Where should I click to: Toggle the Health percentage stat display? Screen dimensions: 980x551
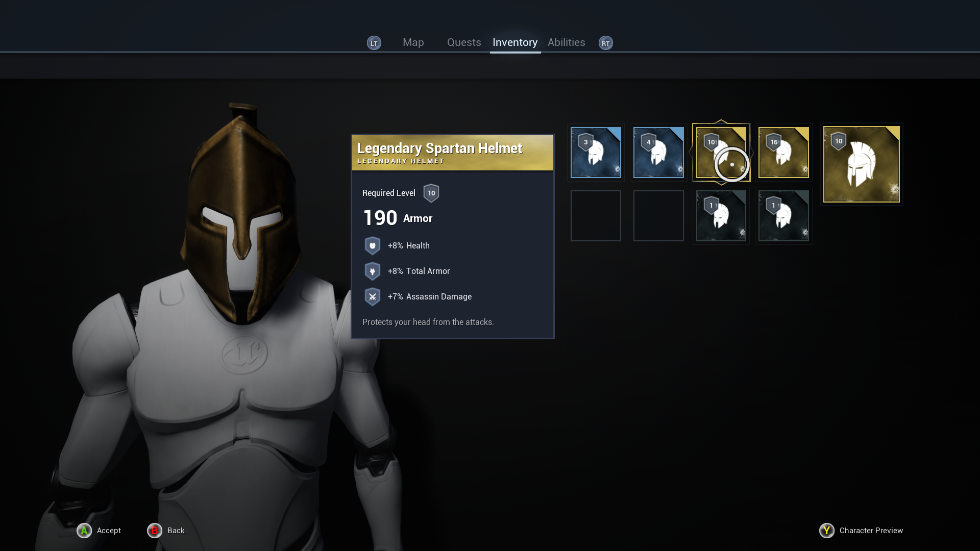point(372,245)
